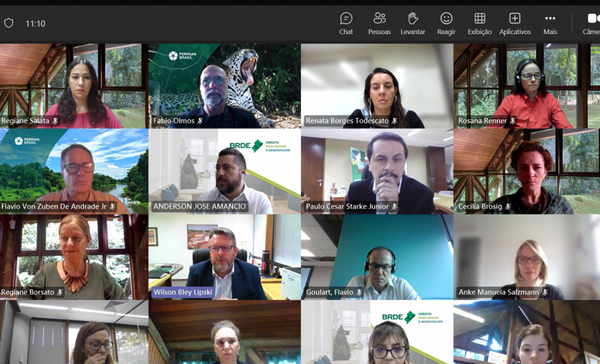Click the 11:10 meeting timer

pos(35,24)
